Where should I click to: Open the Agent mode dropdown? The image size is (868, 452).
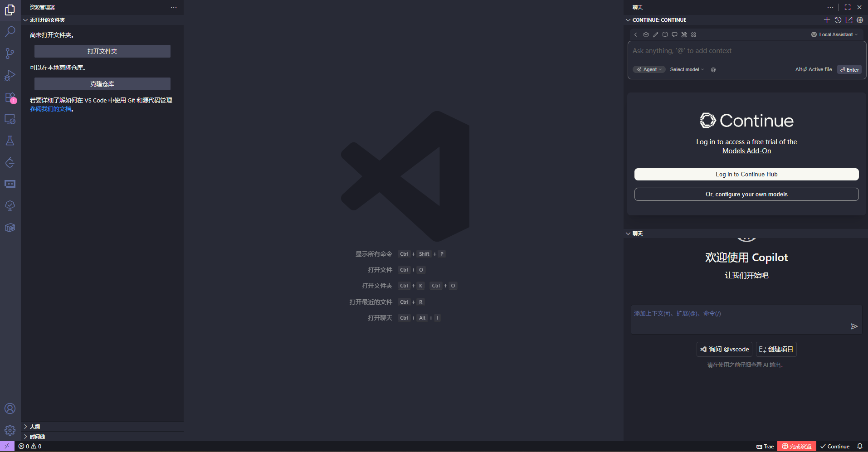[649, 69]
